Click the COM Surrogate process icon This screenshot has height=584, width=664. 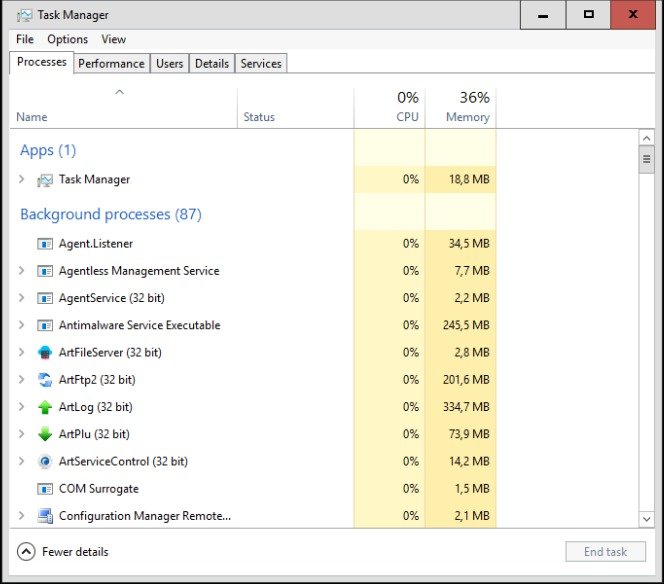(x=45, y=489)
